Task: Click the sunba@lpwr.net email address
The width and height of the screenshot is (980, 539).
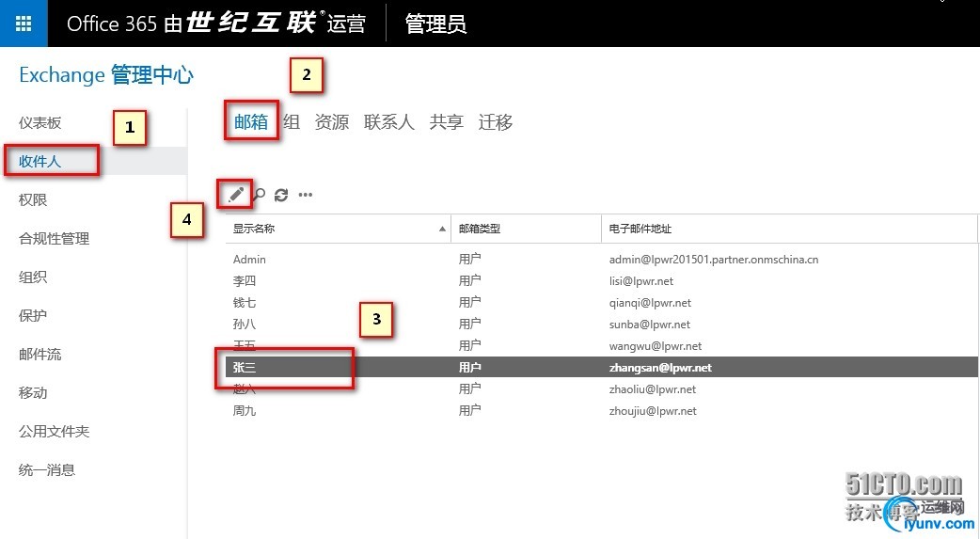Action: [x=649, y=324]
